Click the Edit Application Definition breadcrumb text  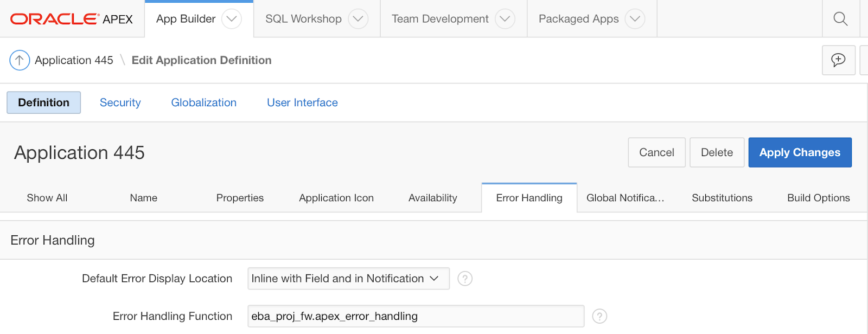click(202, 60)
